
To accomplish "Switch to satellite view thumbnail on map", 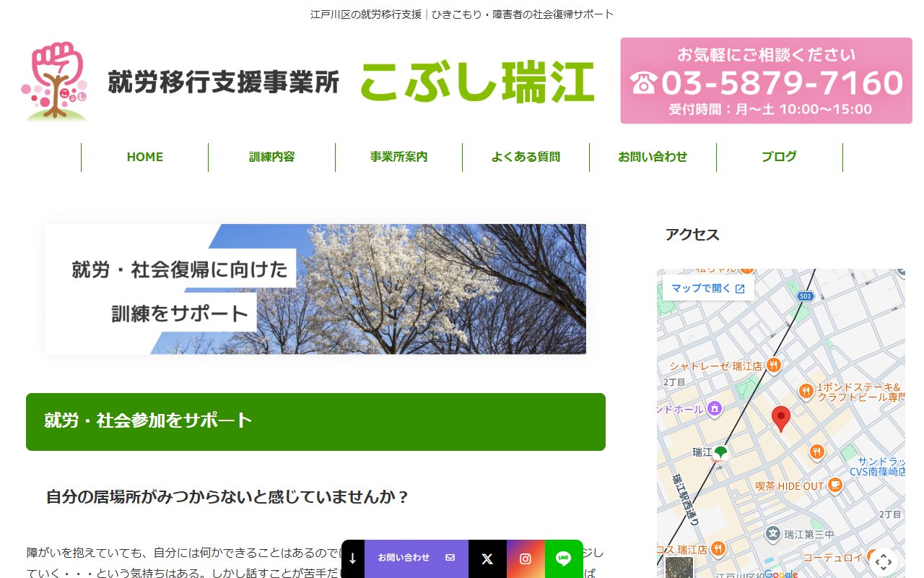I will pos(679,567).
